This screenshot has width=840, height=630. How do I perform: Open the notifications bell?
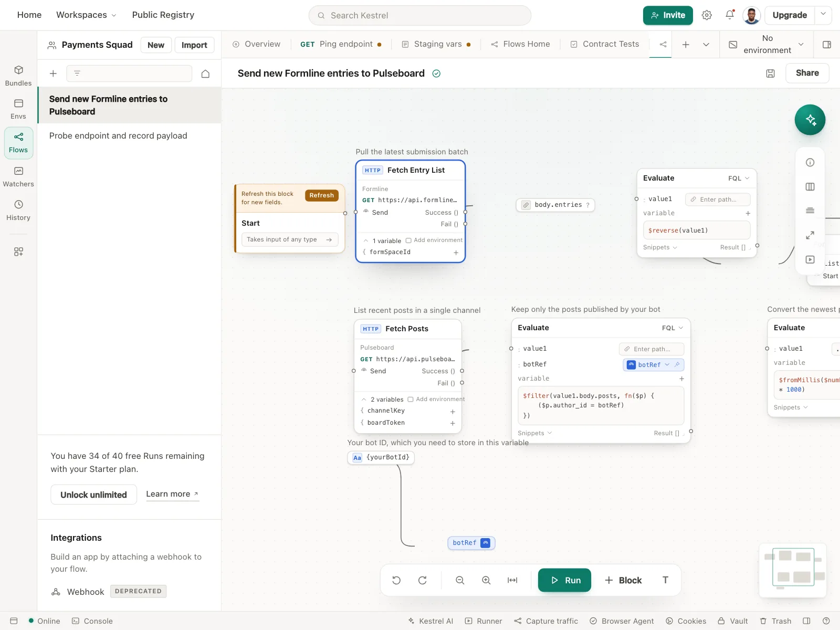click(730, 15)
